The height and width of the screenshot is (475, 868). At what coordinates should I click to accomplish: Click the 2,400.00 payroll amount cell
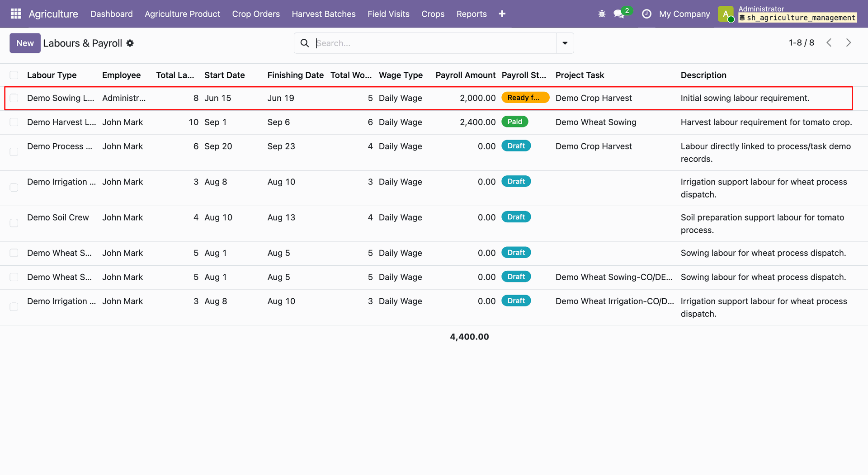click(478, 122)
